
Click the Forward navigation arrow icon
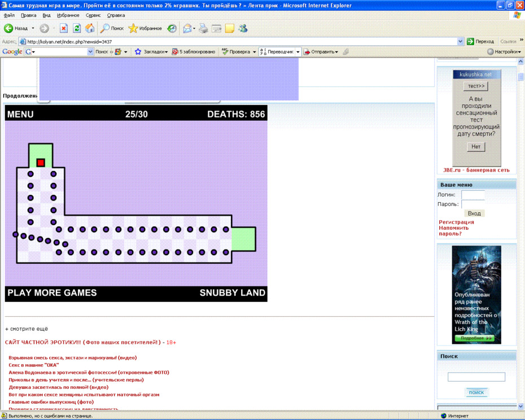[x=44, y=28]
